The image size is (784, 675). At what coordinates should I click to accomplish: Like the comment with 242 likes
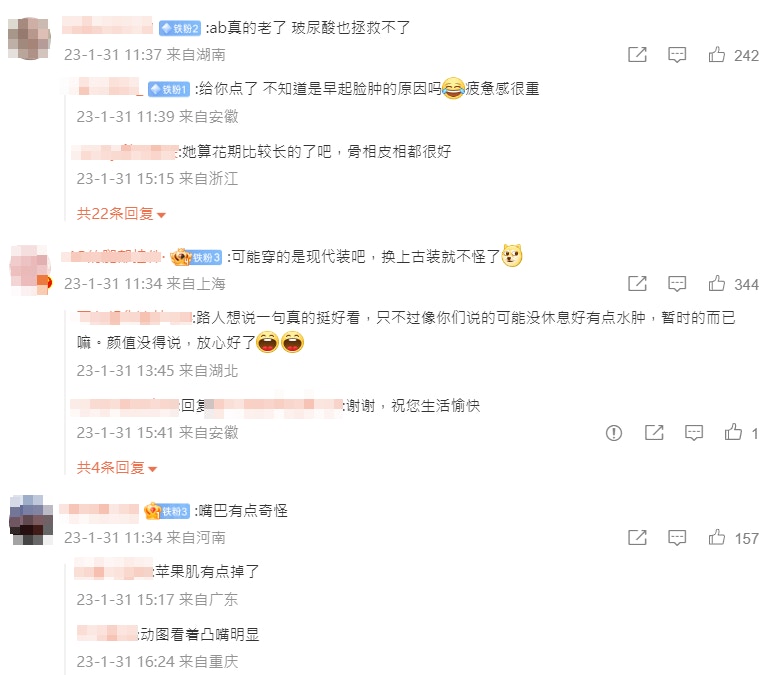pos(716,54)
